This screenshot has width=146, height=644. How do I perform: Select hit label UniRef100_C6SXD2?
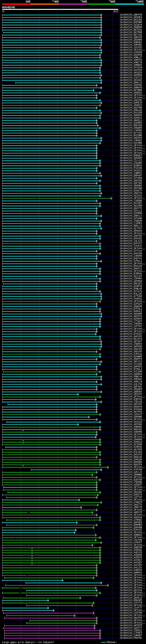(131, 47)
